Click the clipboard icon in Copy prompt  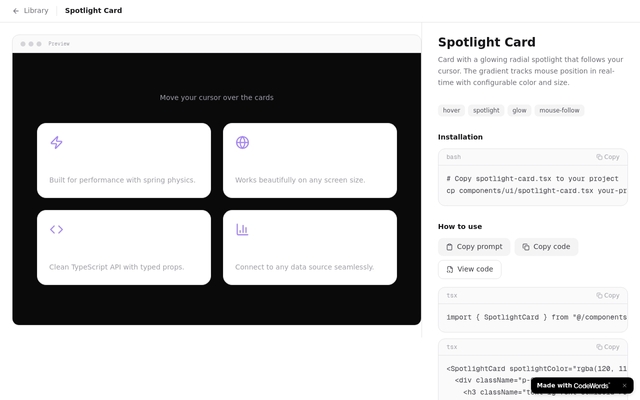(x=449, y=247)
